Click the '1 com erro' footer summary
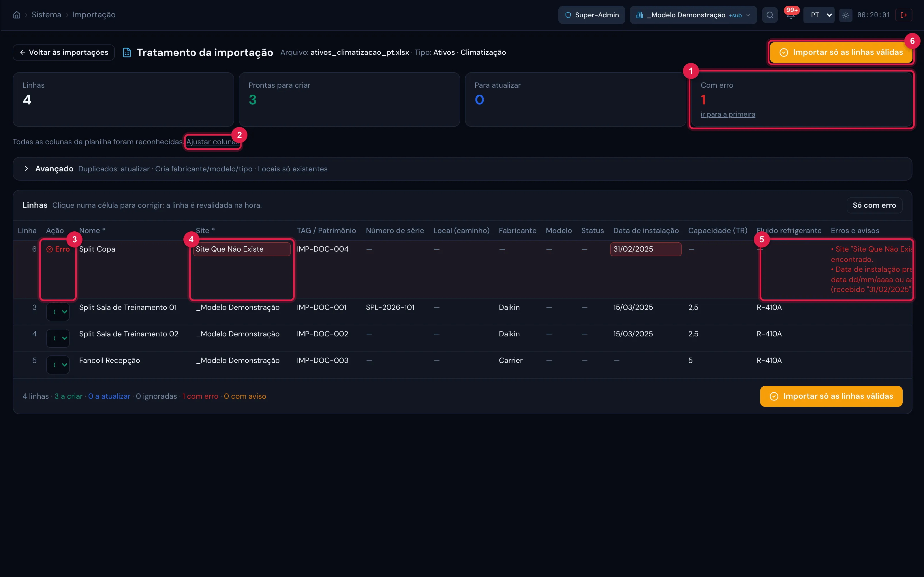 coord(200,396)
